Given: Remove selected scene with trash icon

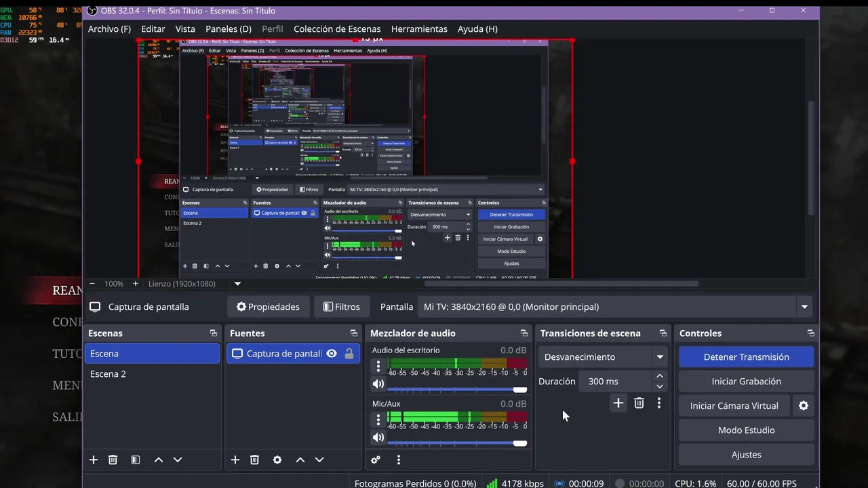Looking at the screenshot, I should pos(113,460).
